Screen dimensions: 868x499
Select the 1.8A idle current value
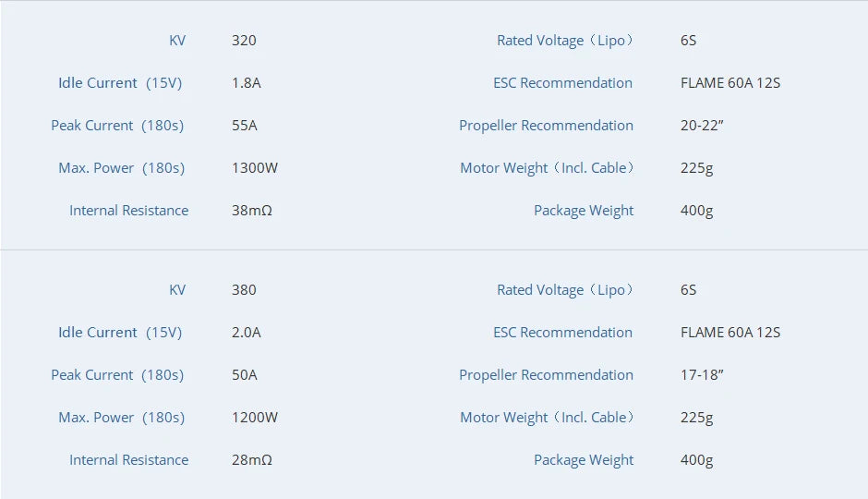pyautogui.click(x=246, y=83)
